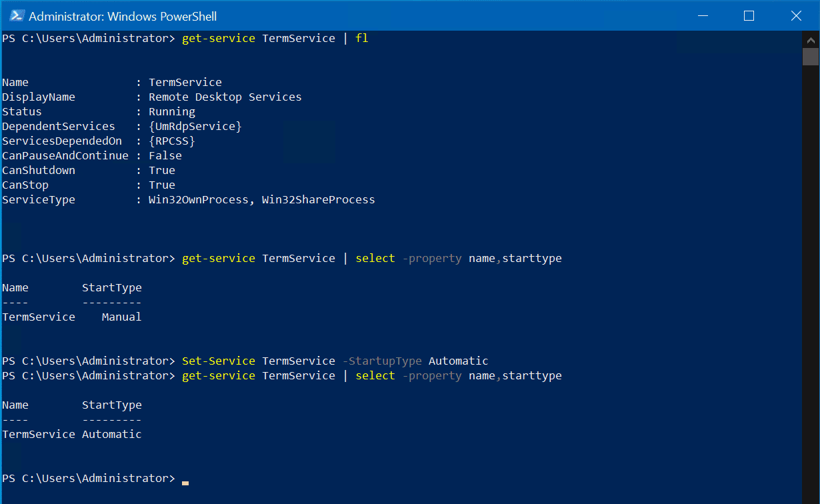Click the Win32OwnProcess ServiceType value
820x504 pixels.
(x=199, y=199)
